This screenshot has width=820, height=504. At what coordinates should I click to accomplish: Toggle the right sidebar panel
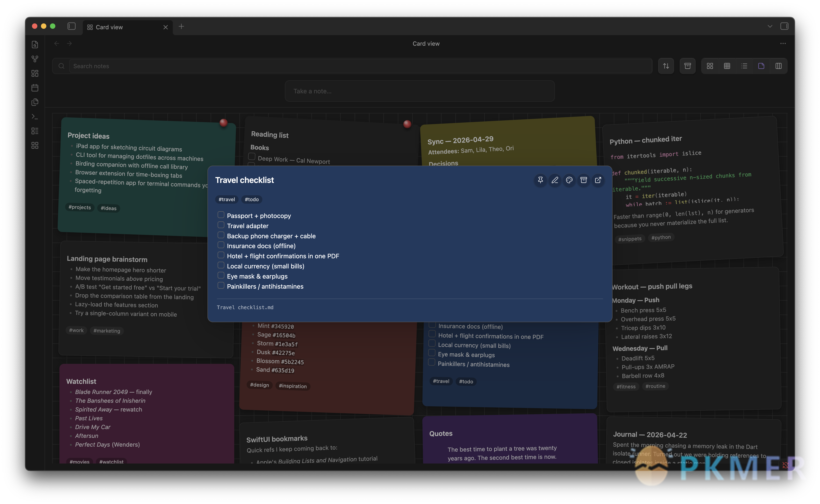784,26
